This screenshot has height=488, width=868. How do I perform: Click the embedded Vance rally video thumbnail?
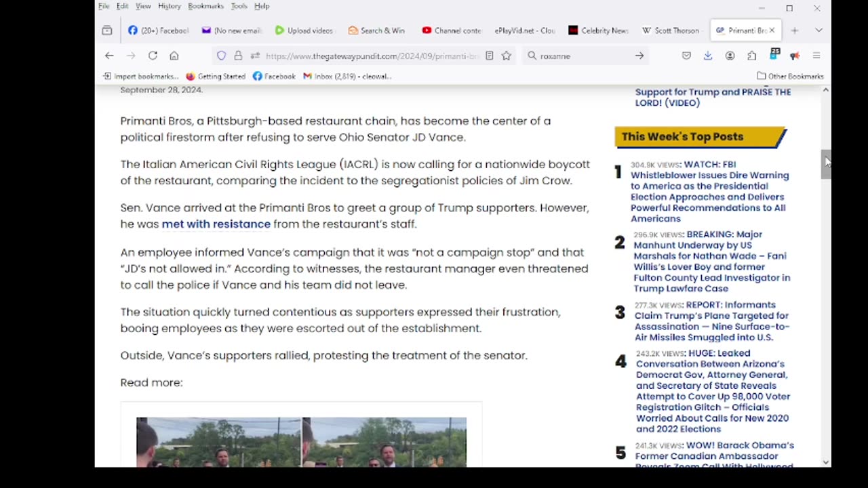tap(301, 442)
